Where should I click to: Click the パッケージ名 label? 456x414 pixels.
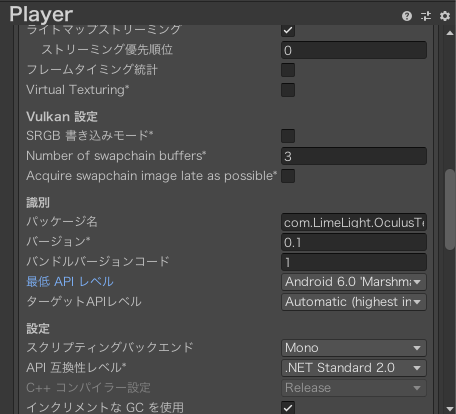[62, 222]
